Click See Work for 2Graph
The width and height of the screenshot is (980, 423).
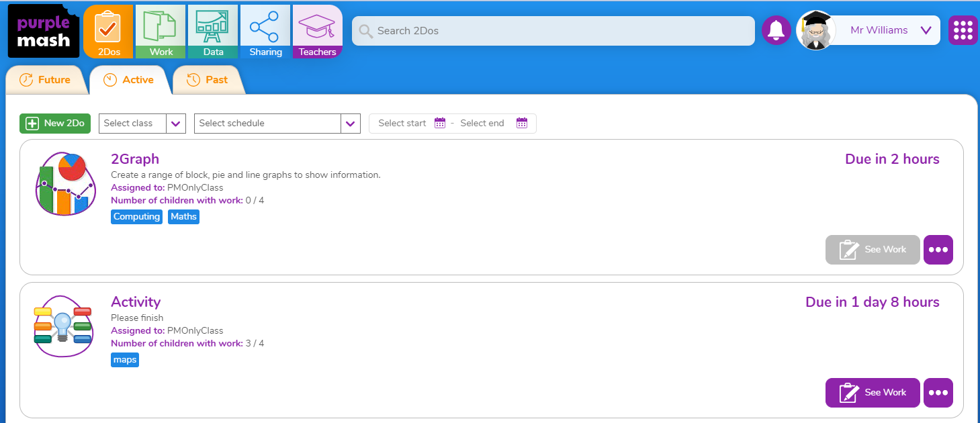[x=873, y=250]
